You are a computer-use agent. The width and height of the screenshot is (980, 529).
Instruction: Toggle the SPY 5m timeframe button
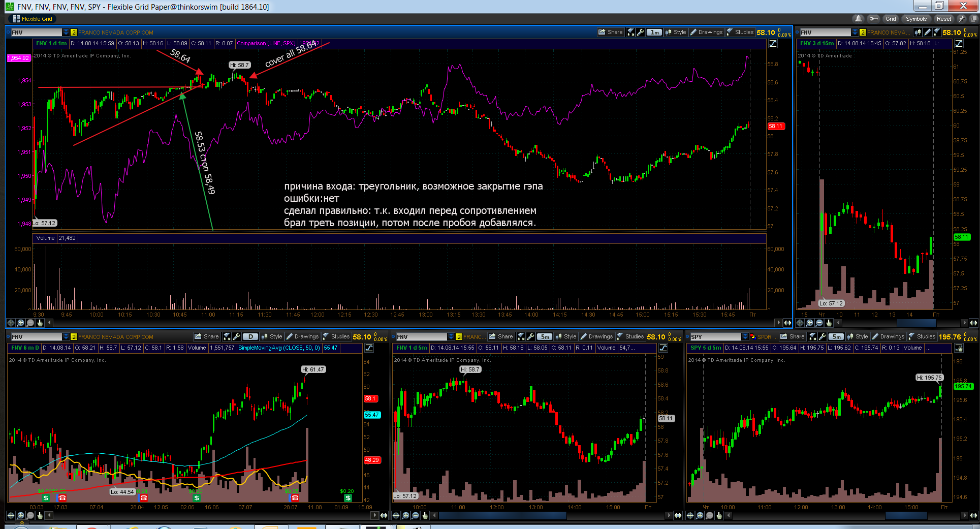[x=836, y=336]
